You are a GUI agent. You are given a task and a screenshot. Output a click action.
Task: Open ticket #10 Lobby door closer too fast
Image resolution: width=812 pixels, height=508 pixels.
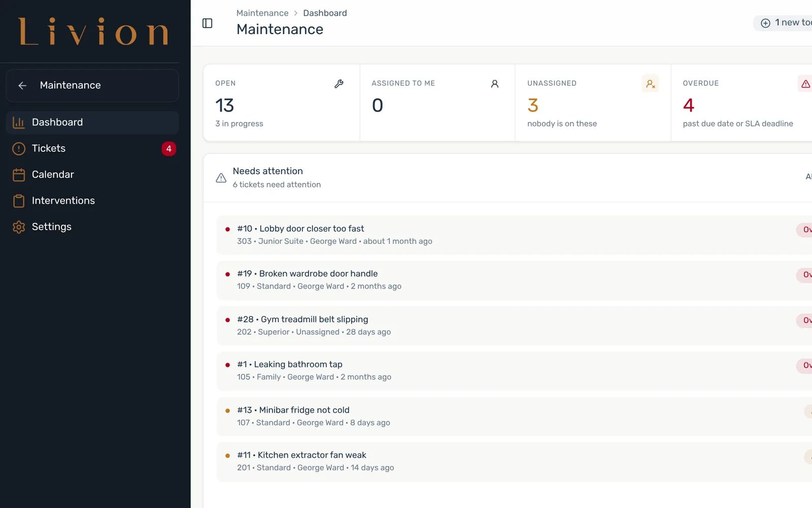click(x=514, y=235)
